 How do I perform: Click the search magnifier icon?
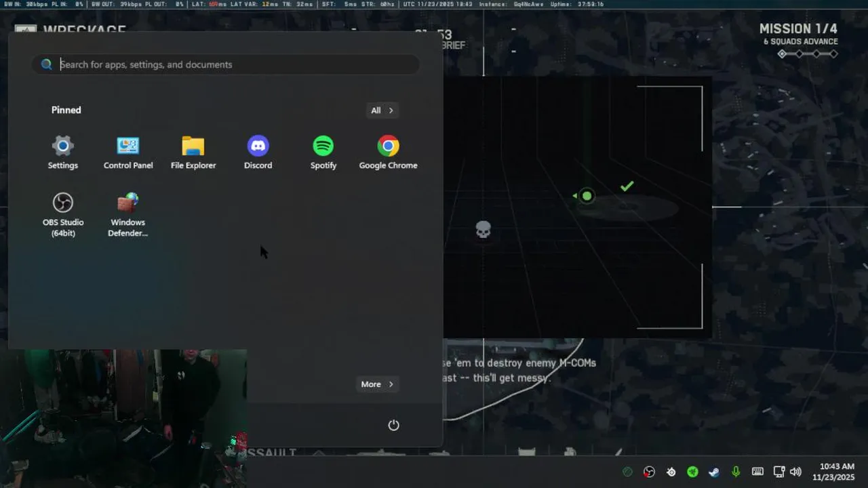click(46, 64)
